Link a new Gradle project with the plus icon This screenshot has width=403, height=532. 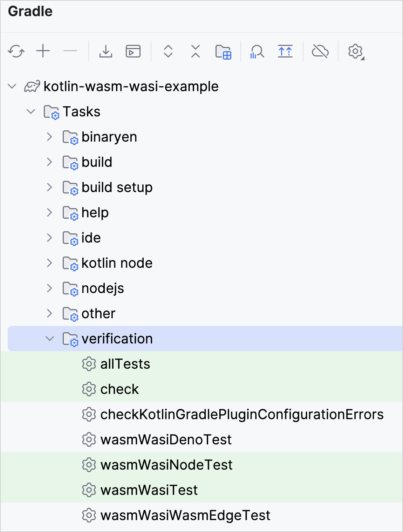43,51
